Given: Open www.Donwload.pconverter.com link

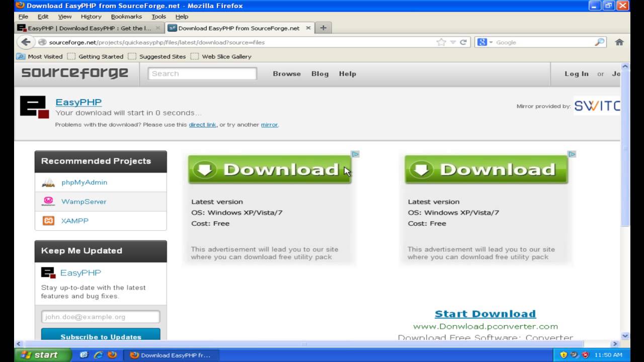Looking at the screenshot, I should pyautogui.click(x=486, y=326).
